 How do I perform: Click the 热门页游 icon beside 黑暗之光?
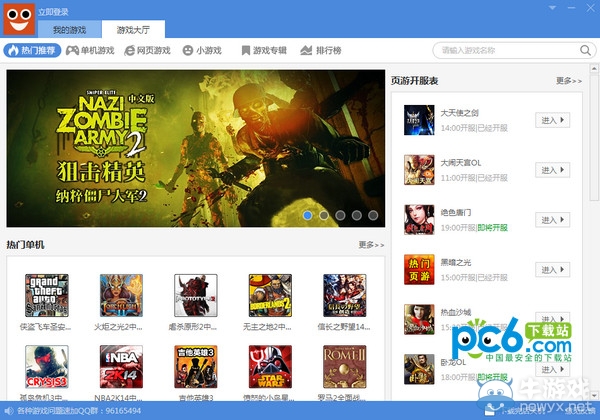pos(419,270)
